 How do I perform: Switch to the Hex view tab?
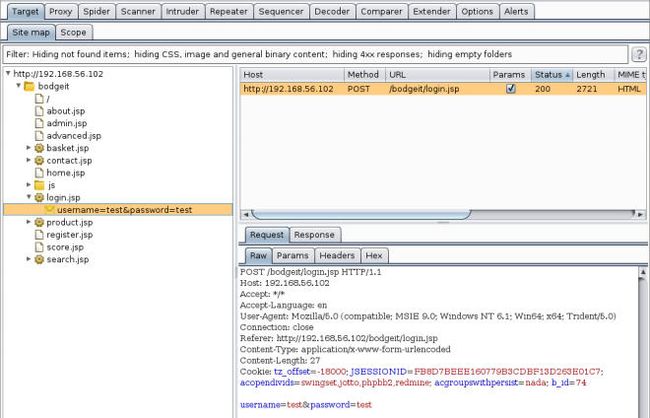374,255
